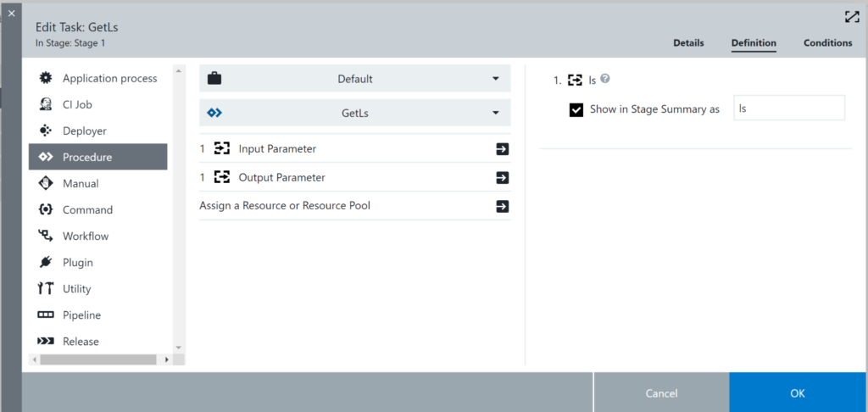Image resolution: width=868 pixels, height=412 pixels.
Task: Click the Utility tools icon
Action: (x=46, y=288)
